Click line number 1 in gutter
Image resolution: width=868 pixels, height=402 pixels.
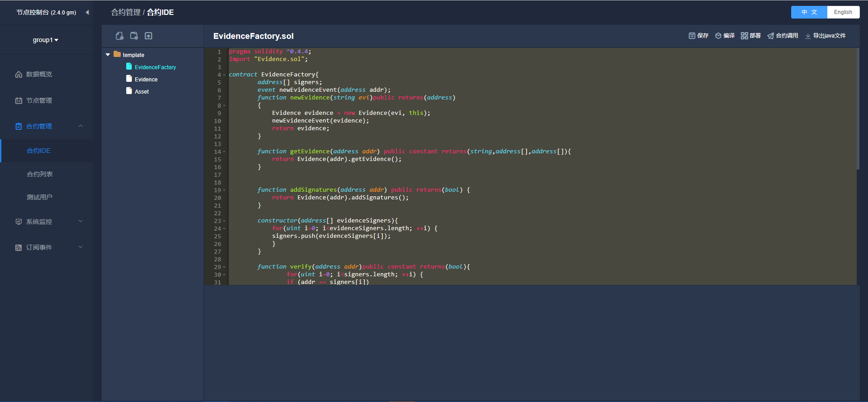(x=219, y=52)
